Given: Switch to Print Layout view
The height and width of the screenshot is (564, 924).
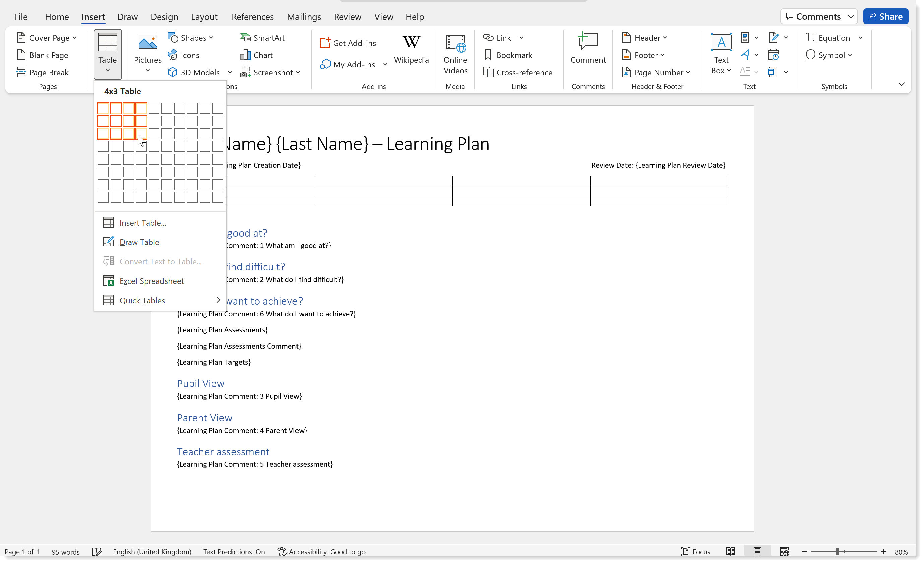Looking at the screenshot, I should point(757,551).
